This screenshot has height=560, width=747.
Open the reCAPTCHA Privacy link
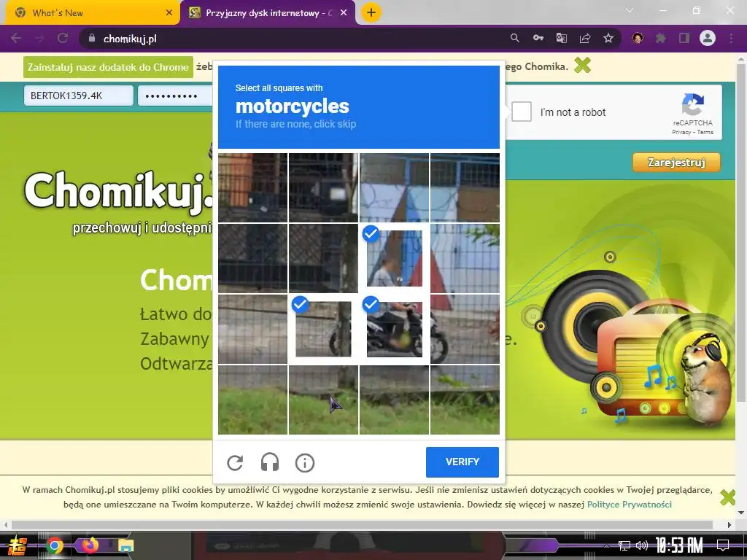point(681,133)
